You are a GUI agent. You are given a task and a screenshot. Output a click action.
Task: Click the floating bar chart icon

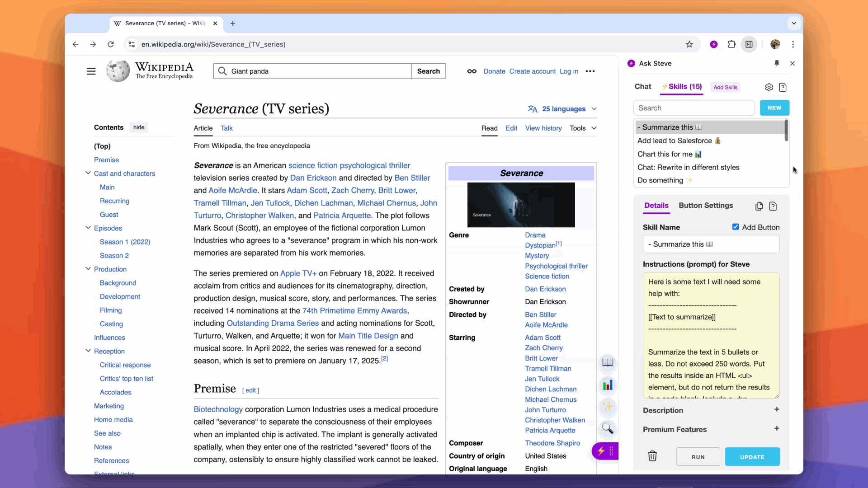[x=608, y=385]
